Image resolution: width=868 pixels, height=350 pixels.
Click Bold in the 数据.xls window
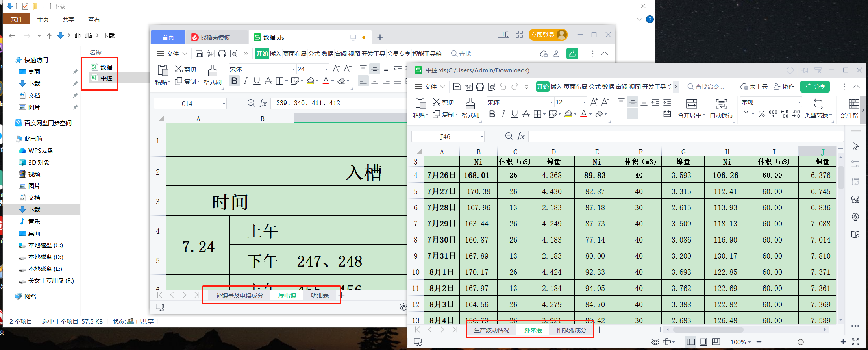235,81
